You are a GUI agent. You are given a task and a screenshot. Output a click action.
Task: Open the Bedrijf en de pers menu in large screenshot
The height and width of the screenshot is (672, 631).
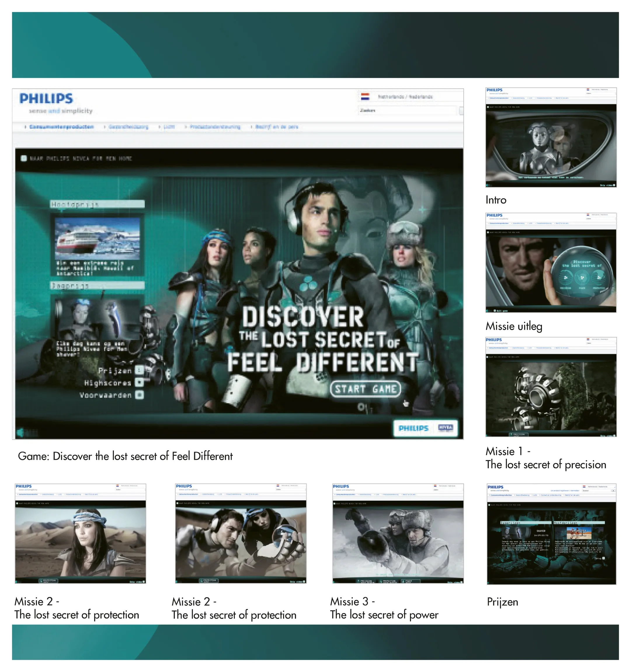pos(277,127)
